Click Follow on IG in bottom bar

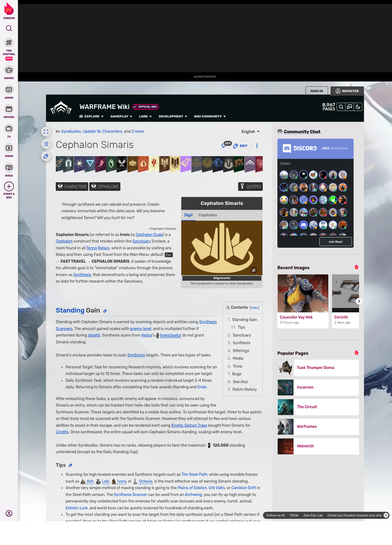click(275, 515)
